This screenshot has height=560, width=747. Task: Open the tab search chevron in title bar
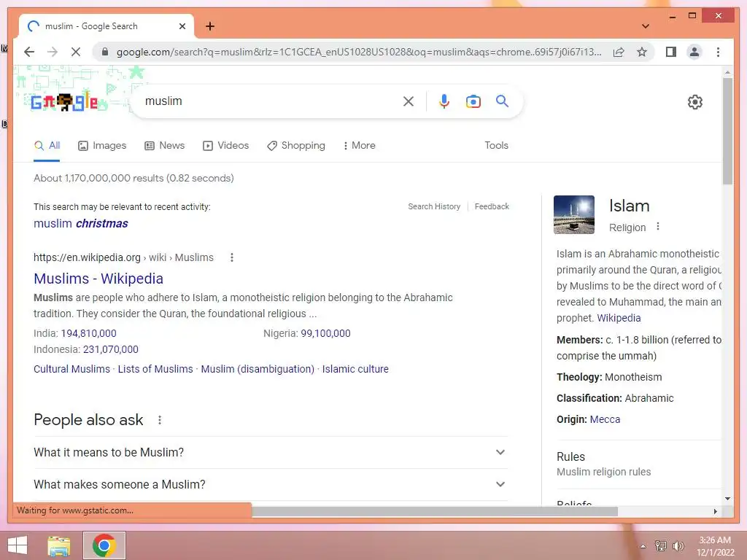pyautogui.click(x=645, y=26)
